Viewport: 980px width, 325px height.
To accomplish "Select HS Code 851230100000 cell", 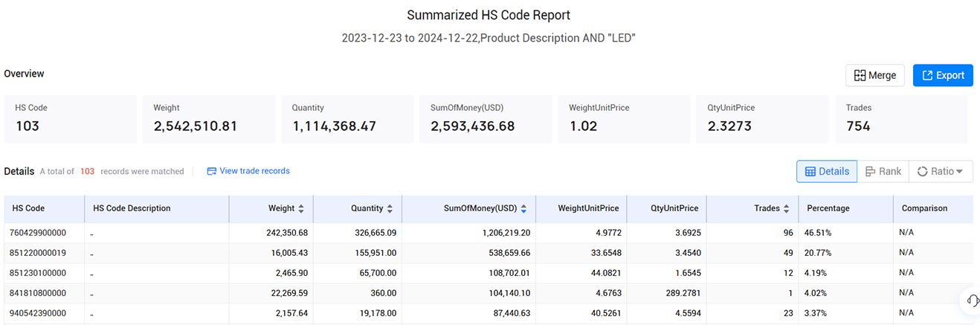I will [x=38, y=273].
